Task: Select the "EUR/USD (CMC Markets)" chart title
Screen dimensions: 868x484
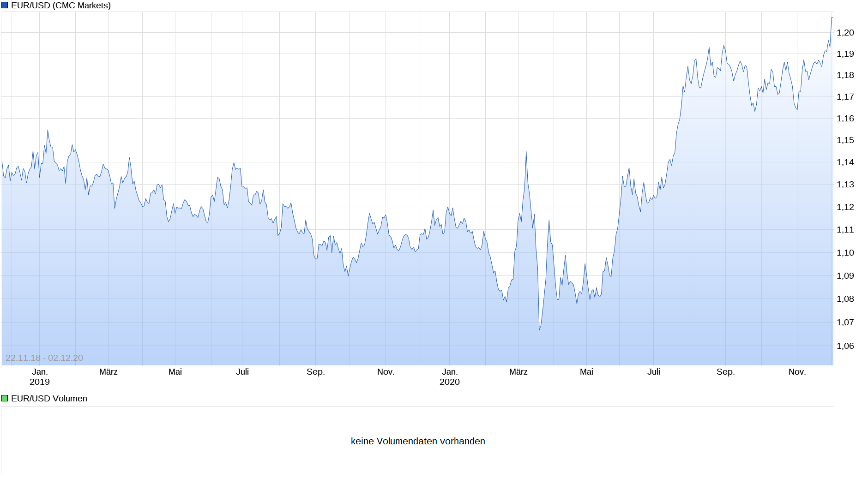Action: click(x=61, y=6)
